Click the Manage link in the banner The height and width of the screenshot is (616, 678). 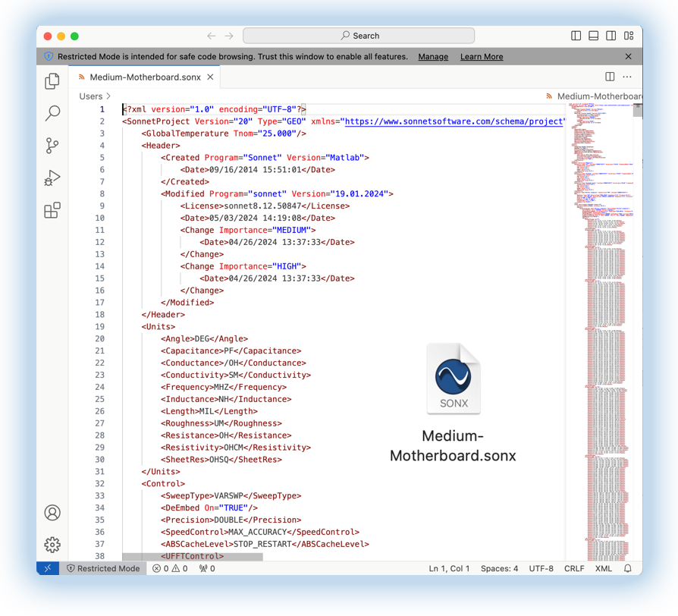[x=433, y=57]
